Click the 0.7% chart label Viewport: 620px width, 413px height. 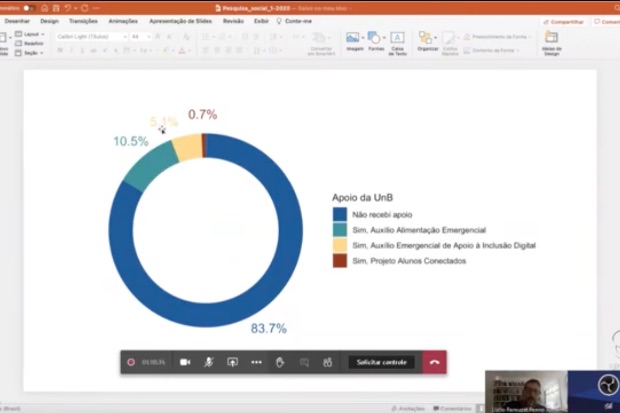(202, 115)
